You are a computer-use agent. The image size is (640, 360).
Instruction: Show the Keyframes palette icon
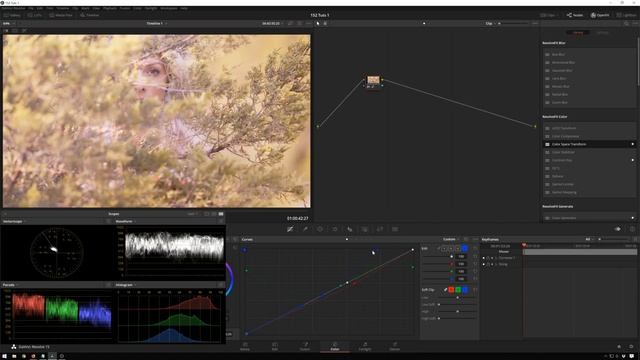(618, 229)
